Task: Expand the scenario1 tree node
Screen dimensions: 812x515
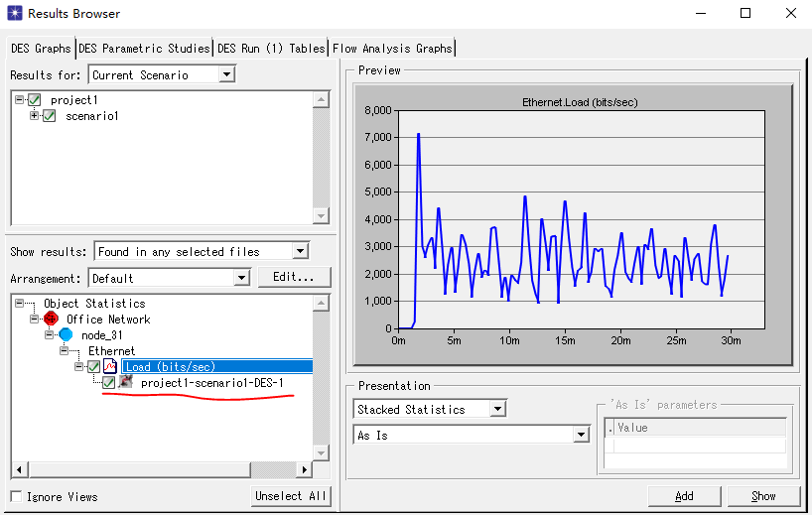Action: [x=34, y=115]
